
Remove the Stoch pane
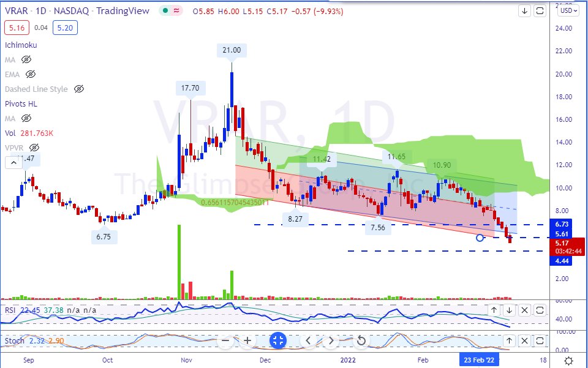525,340
